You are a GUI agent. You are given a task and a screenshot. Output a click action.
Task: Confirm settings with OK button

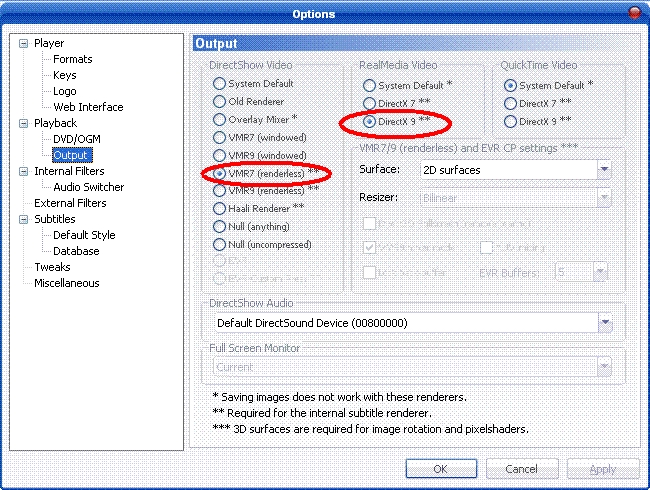(x=441, y=469)
